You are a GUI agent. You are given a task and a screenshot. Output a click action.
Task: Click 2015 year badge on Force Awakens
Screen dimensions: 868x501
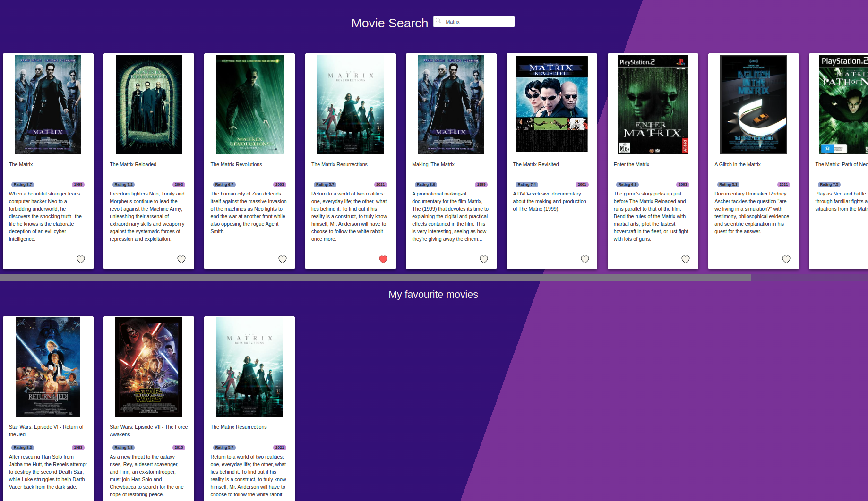[x=179, y=448]
